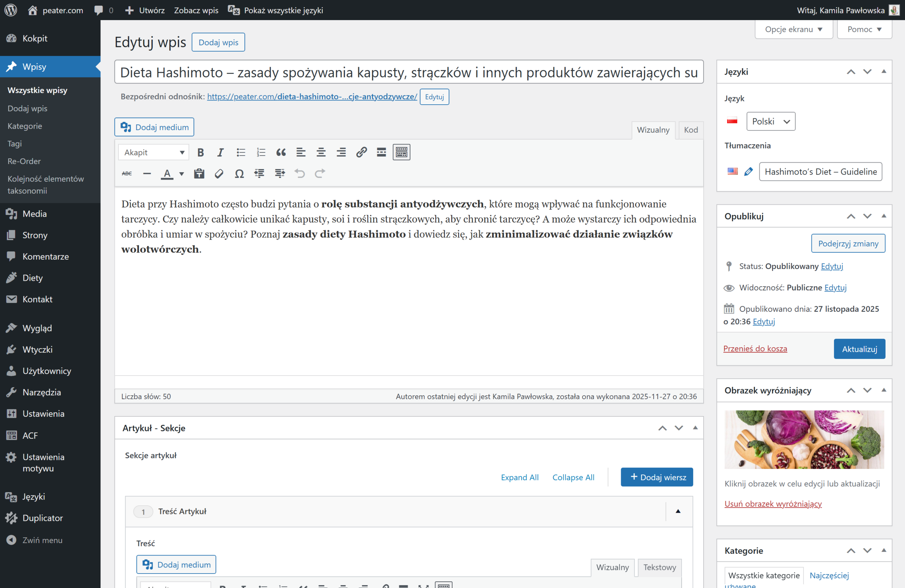
Task: Insert a blockquote in the editor
Action: (281, 152)
